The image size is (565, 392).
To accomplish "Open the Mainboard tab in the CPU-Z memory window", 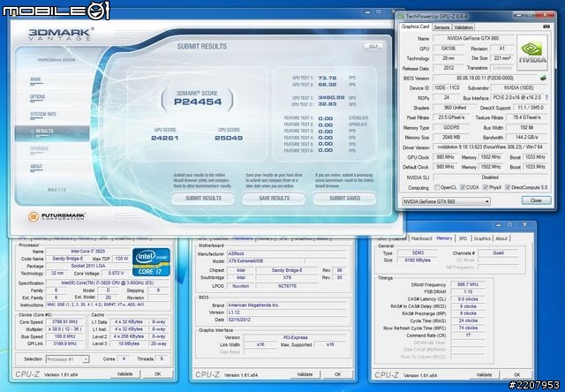I will point(421,238).
